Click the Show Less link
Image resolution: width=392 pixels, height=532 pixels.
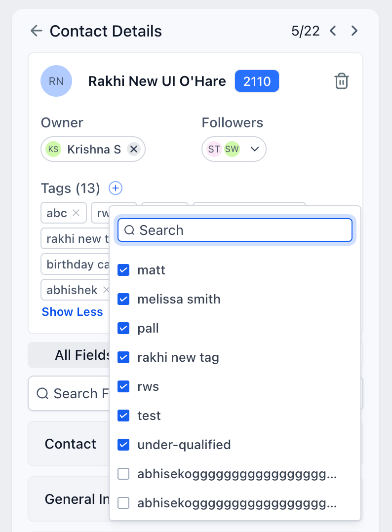73,312
